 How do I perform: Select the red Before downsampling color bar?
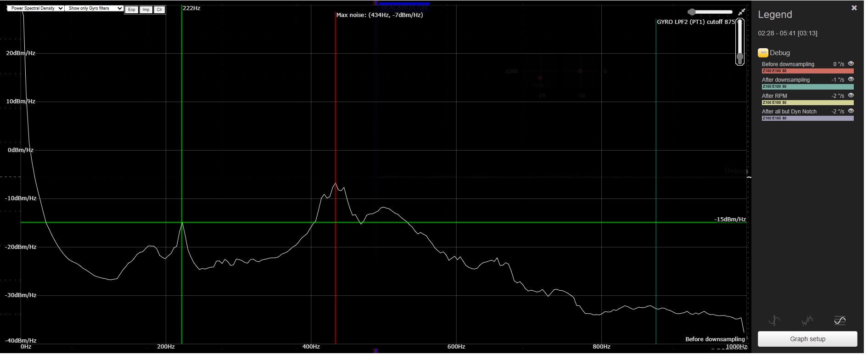pos(807,71)
